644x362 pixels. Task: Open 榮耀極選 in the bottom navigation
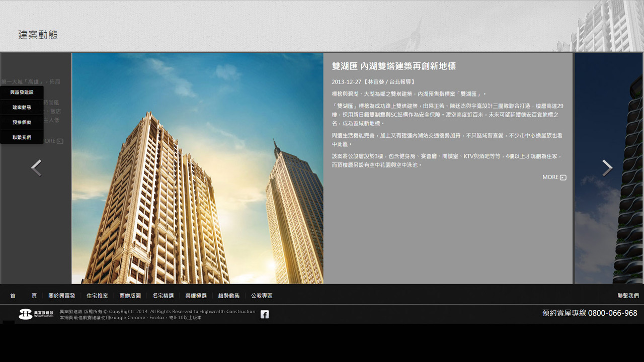[196, 296]
